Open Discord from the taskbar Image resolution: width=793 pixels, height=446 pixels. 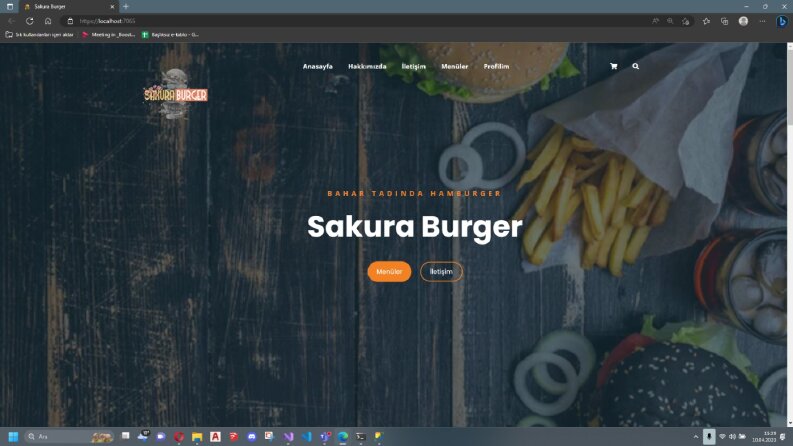pyautogui.click(x=251, y=436)
